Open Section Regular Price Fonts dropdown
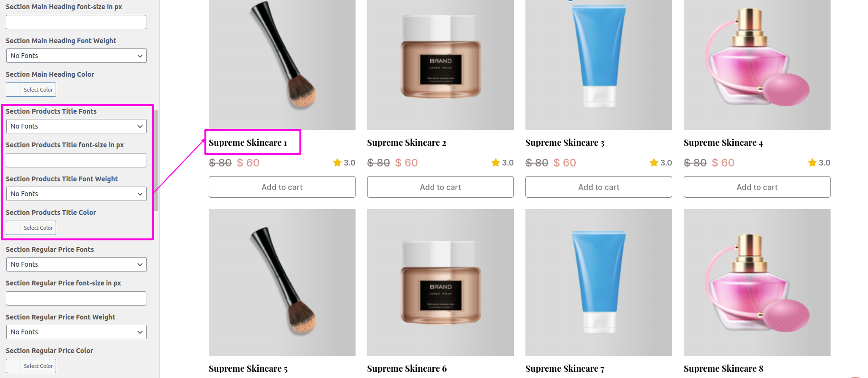 [x=76, y=264]
